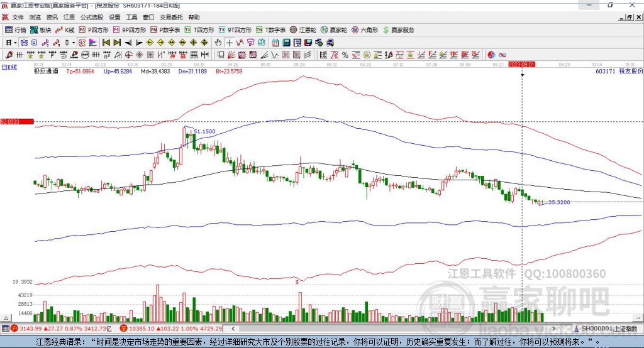This screenshot has width=644, height=348.
Task: Open period dropdown labeled 日
Action: click(x=11, y=43)
